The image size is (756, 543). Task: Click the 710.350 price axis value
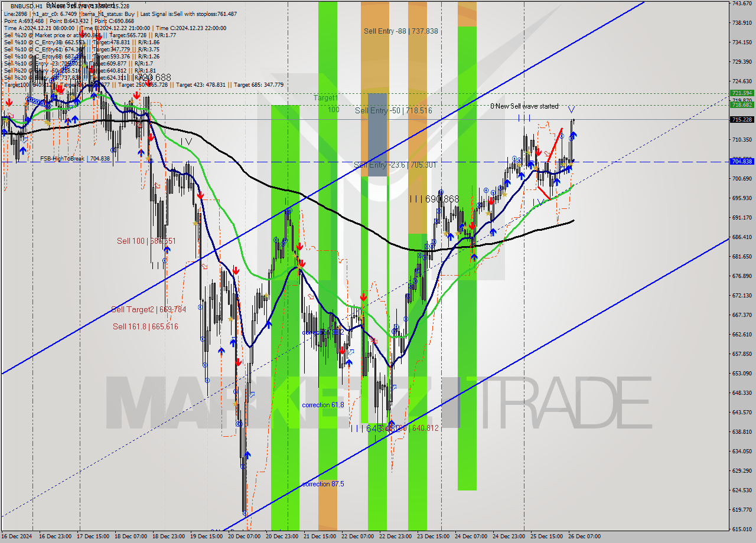742,140
